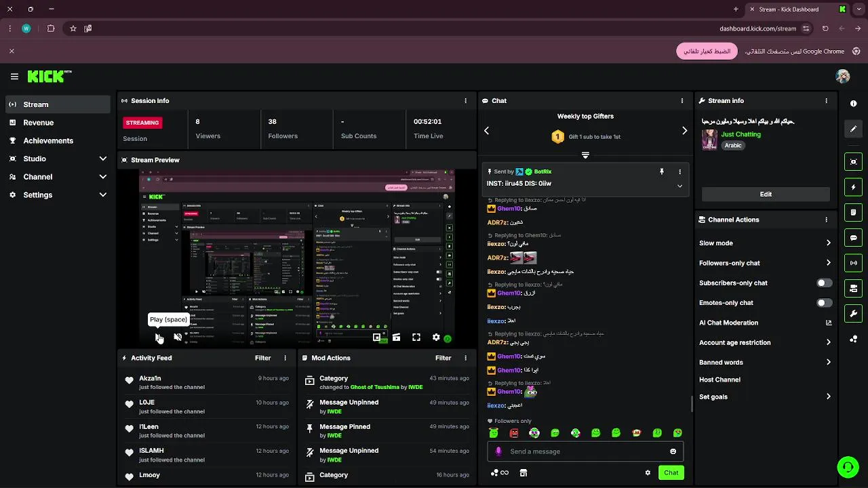
Task: Play the stream preview
Action: pos(158,337)
